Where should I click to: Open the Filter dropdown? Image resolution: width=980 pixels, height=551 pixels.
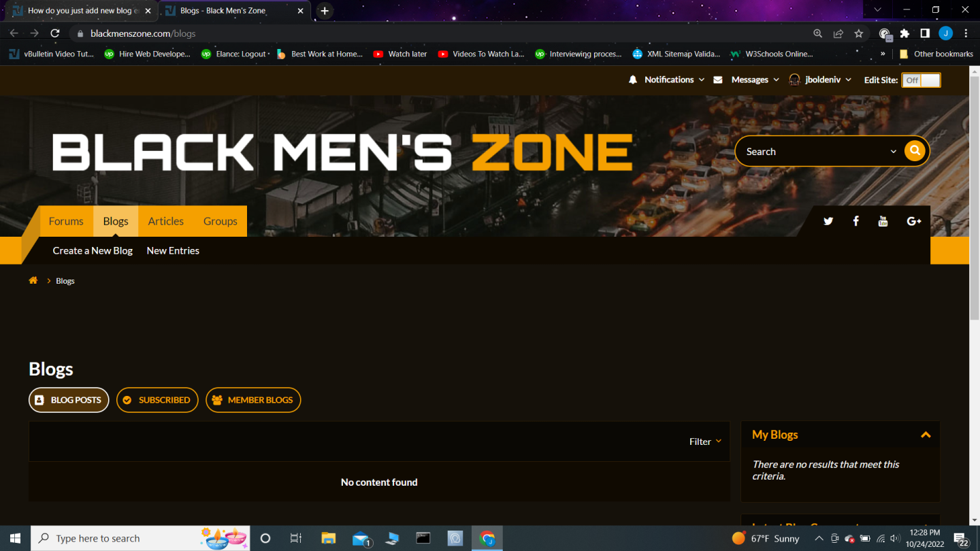(x=705, y=441)
